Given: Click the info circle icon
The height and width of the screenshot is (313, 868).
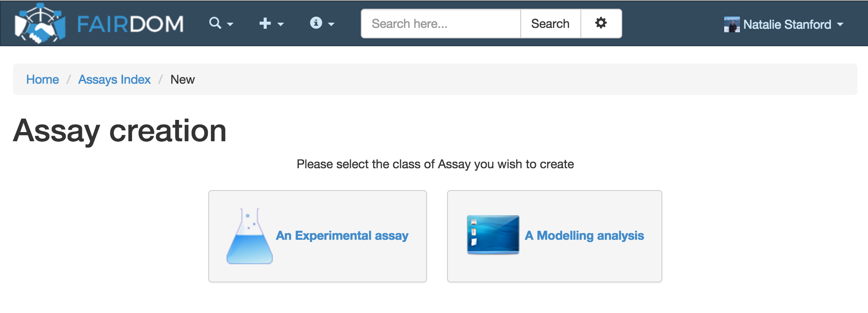Looking at the screenshot, I should (317, 23).
